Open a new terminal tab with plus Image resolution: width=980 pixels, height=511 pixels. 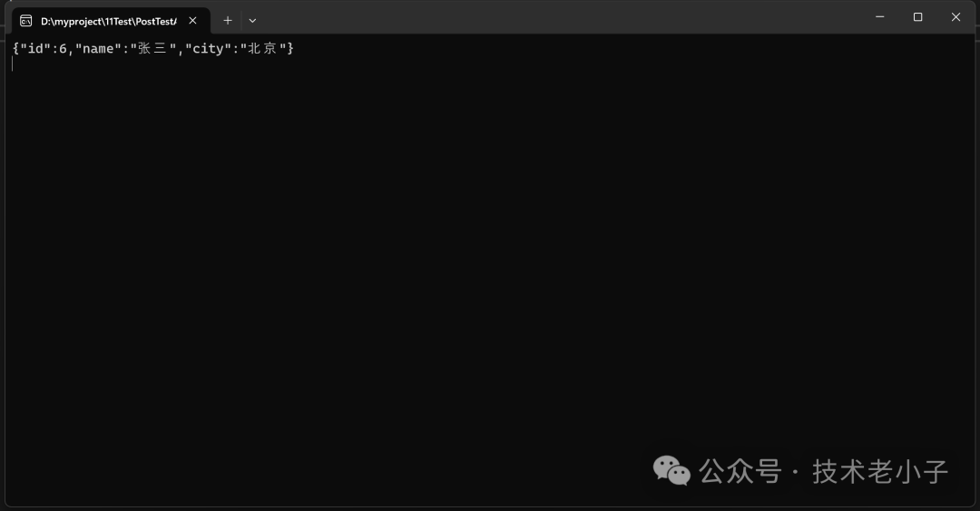[228, 21]
